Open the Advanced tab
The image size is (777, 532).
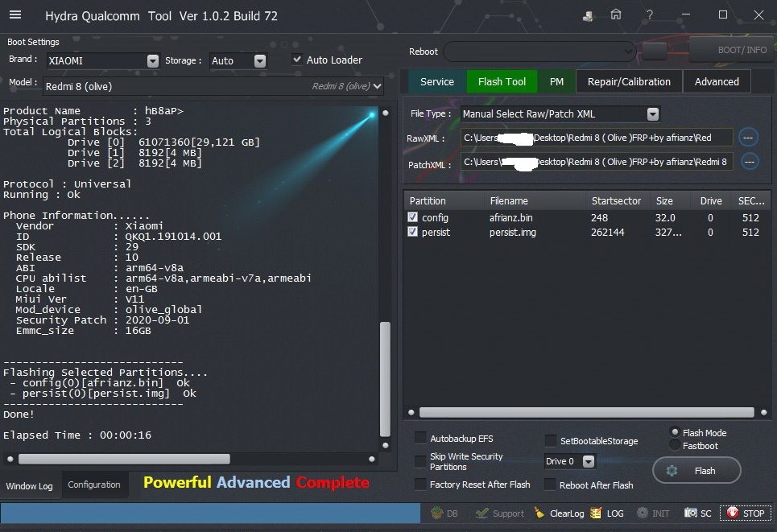click(x=717, y=82)
